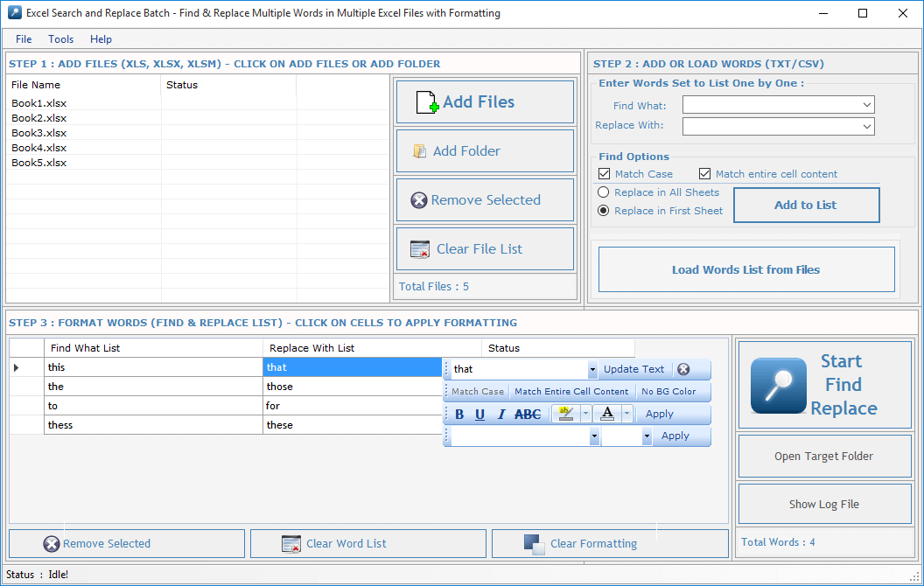Toggle No BG Color in the toolbar
924x586 pixels.
click(668, 392)
